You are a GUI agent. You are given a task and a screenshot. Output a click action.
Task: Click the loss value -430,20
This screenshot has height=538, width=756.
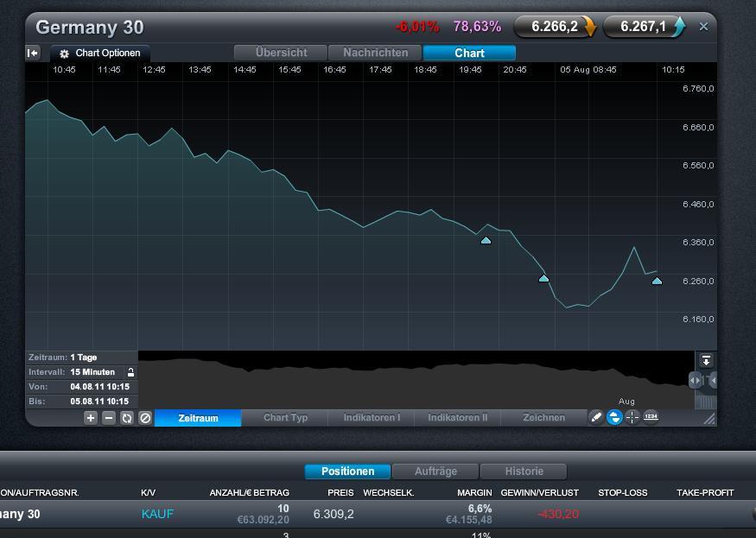(558, 514)
